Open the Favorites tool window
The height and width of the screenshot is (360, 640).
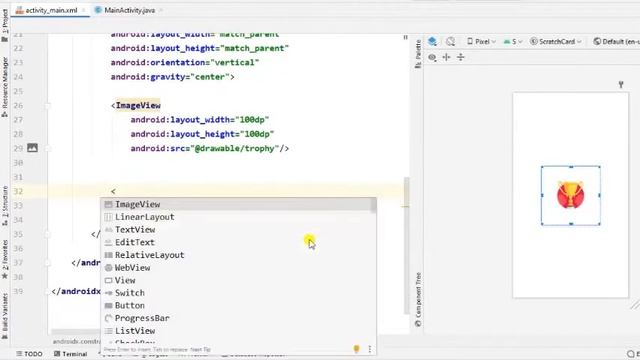coord(5,259)
